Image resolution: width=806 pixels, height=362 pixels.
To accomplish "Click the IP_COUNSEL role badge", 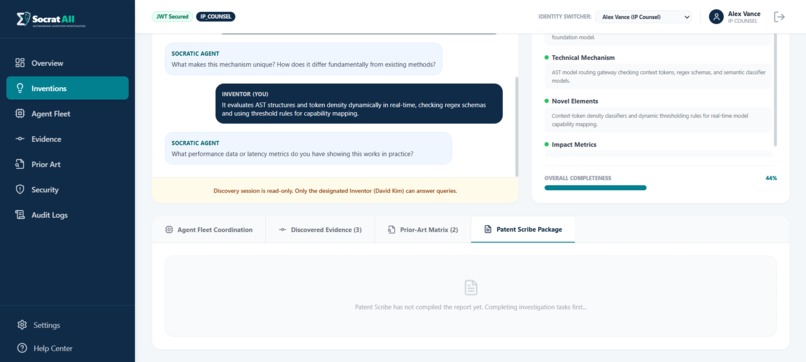I will click(215, 16).
